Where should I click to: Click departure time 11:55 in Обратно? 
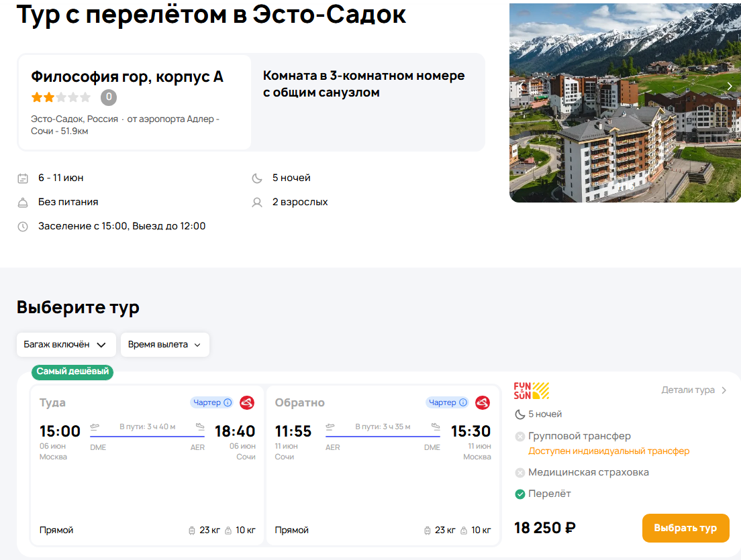[x=293, y=431]
